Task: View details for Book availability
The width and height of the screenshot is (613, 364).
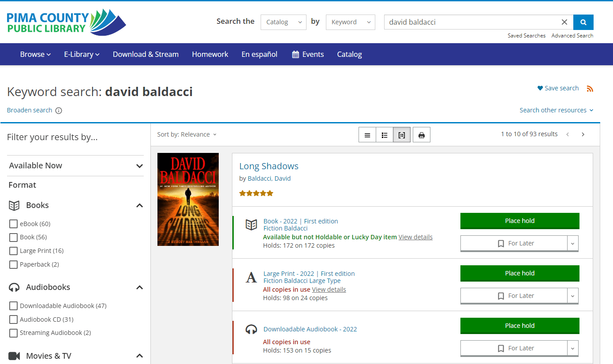Action: point(415,237)
